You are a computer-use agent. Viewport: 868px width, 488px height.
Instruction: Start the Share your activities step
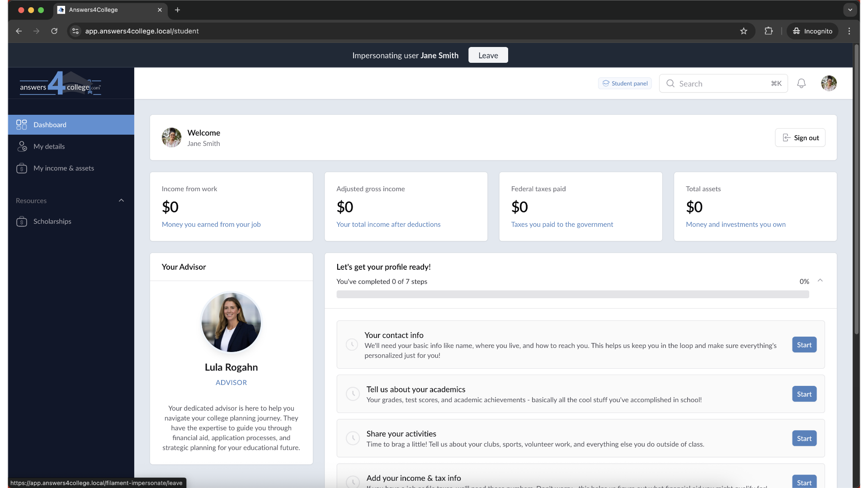point(804,438)
